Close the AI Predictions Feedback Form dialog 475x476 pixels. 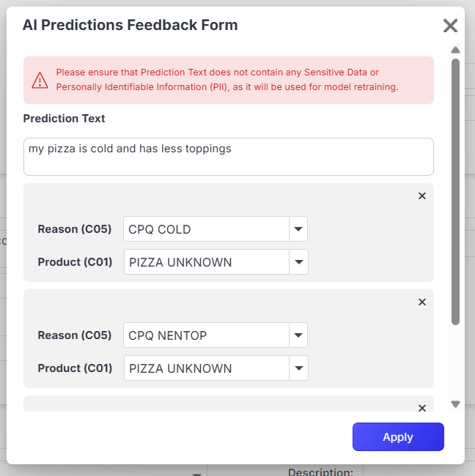click(x=450, y=26)
